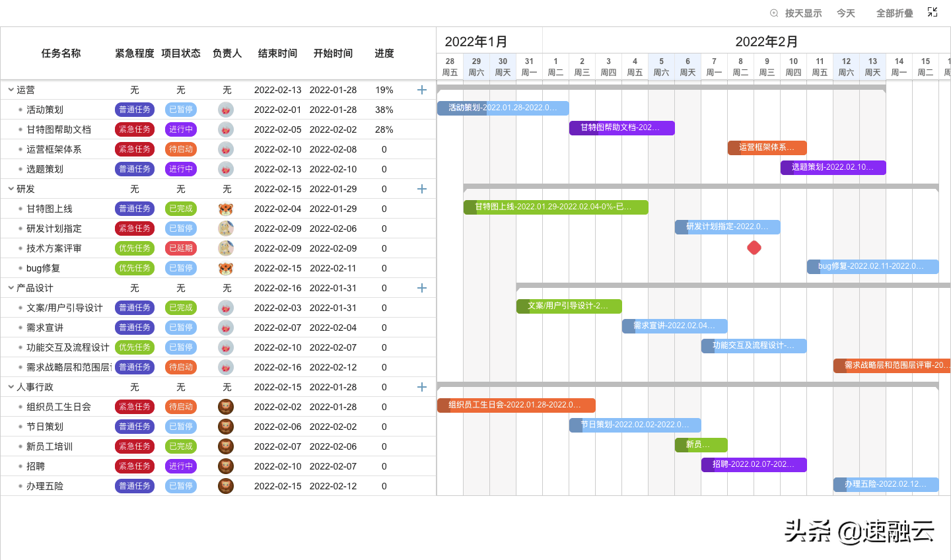Viewport: 951px width, 560px height.
Task: Select the 需求宣讲 Gantt bar
Action: tap(675, 326)
